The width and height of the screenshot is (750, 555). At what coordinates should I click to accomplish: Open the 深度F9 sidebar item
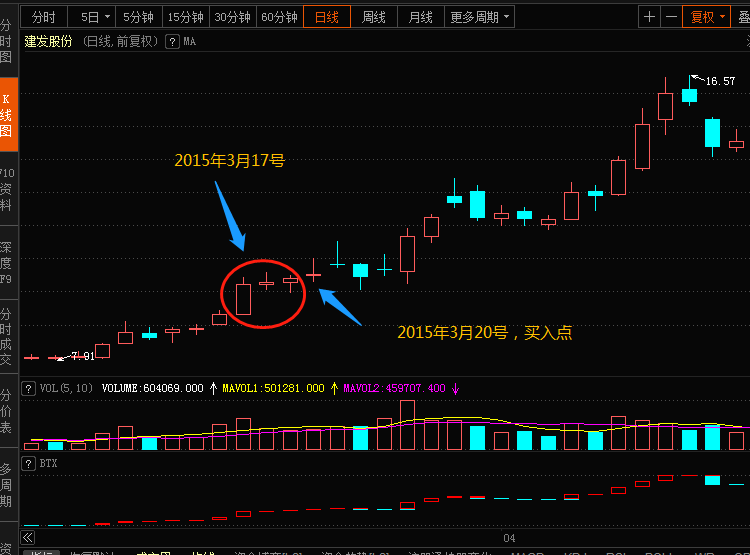[7, 263]
